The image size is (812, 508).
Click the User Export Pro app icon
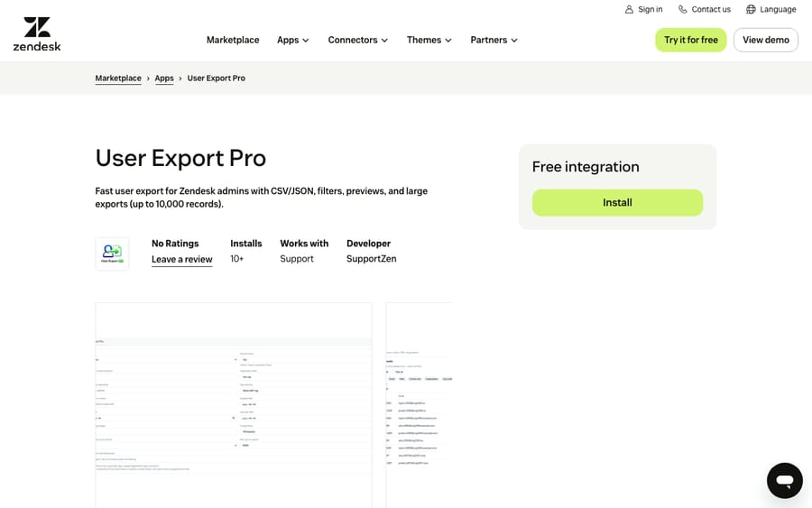112,254
